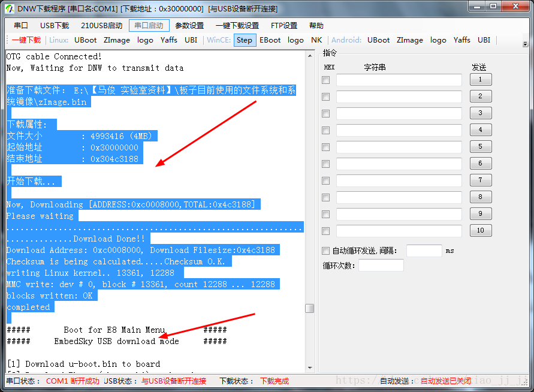Toggle HEX checkbox for command row 3
Image resolution: width=534 pixels, height=392 pixels.
click(x=326, y=113)
